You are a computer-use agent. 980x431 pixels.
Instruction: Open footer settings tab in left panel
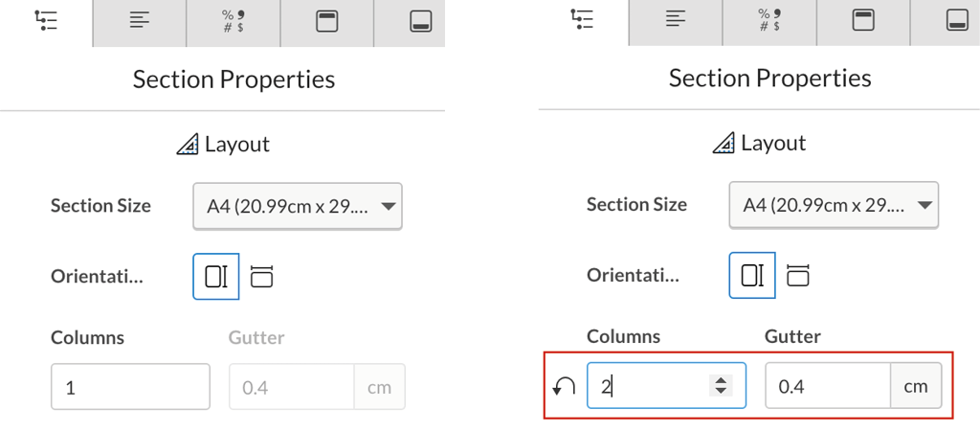pyautogui.click(x=410, y=23)
